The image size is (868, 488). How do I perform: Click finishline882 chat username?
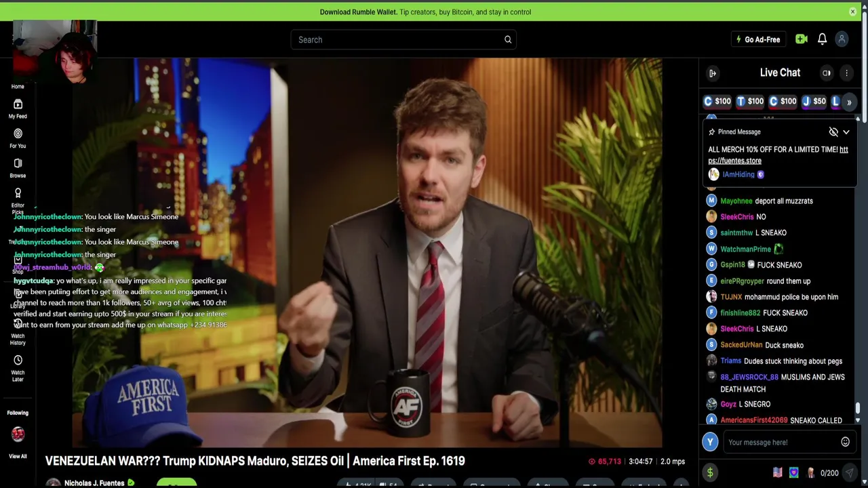point(740,313)
